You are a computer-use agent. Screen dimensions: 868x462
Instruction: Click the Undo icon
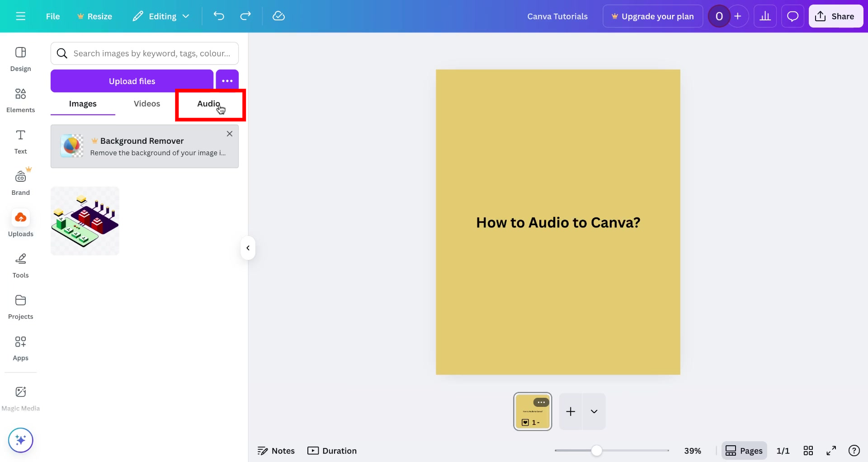point(219,16)
